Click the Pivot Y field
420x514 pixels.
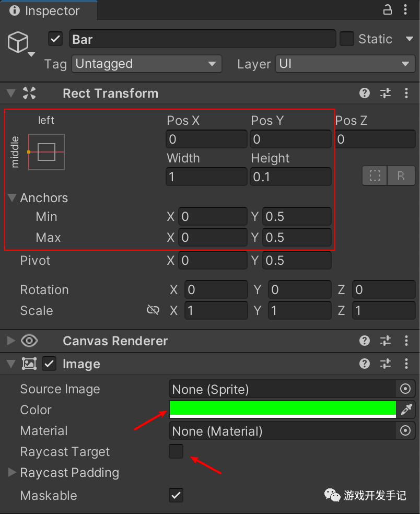click(297, 260)
